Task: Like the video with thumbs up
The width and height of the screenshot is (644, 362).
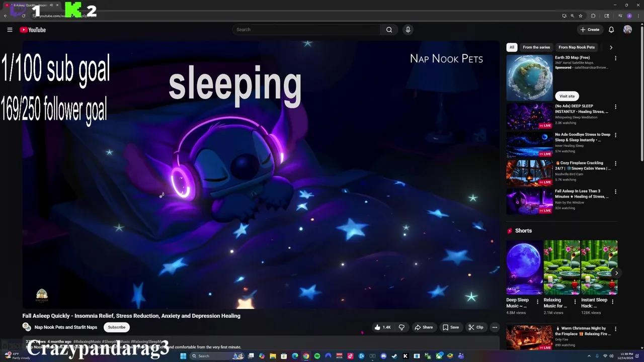Action: [382, 327]
